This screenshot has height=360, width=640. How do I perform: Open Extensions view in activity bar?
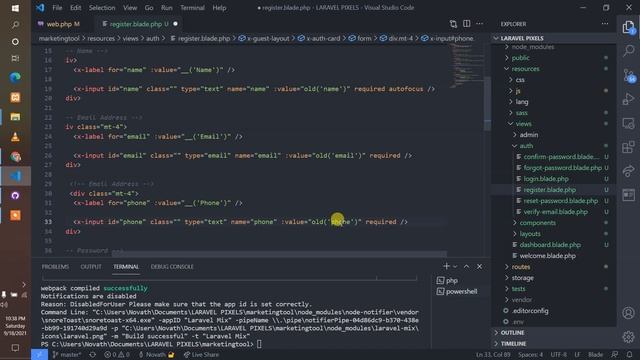[x=629, y=147]
